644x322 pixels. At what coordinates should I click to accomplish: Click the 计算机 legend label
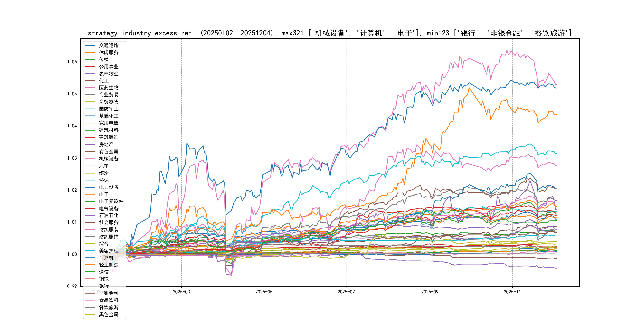point(106,258)
